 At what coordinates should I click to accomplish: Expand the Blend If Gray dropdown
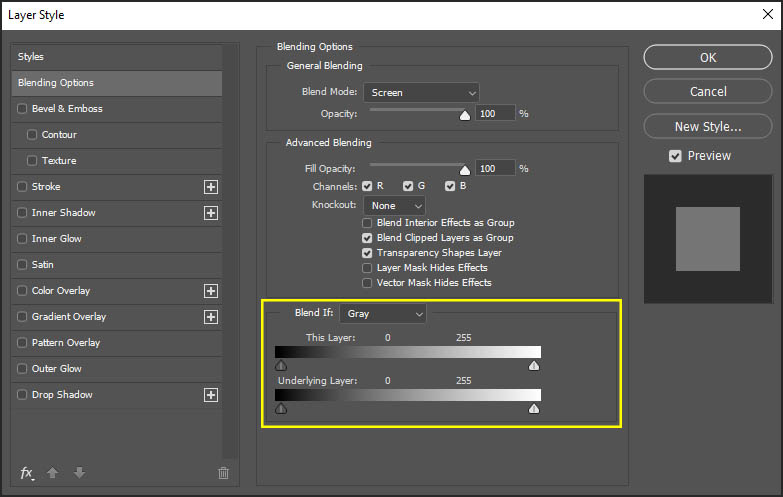click(383, 314)
